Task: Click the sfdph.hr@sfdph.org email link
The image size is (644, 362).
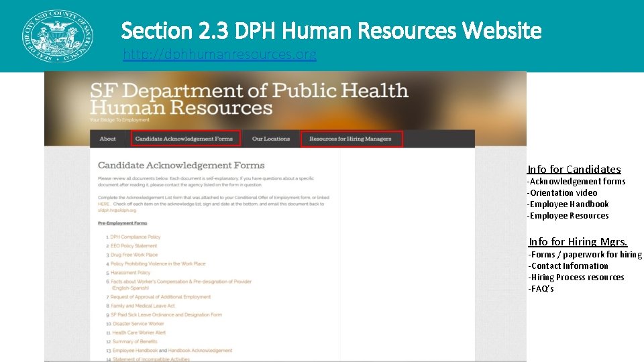Action: tap(117, 210)
